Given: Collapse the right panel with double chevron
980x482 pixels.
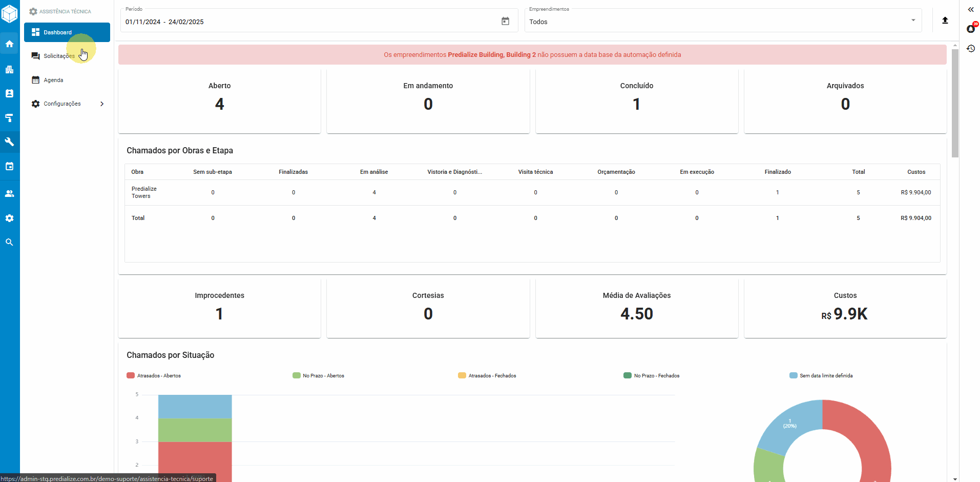Looking at the screenshot, I should tap(970, 9).
